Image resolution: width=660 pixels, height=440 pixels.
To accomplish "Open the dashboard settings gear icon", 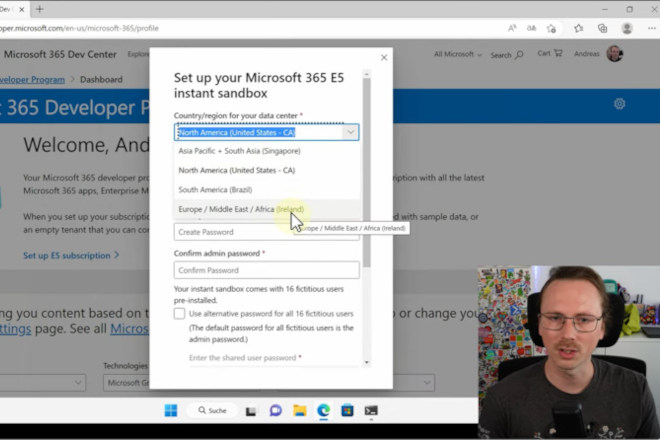I will (x=619, y=104).
